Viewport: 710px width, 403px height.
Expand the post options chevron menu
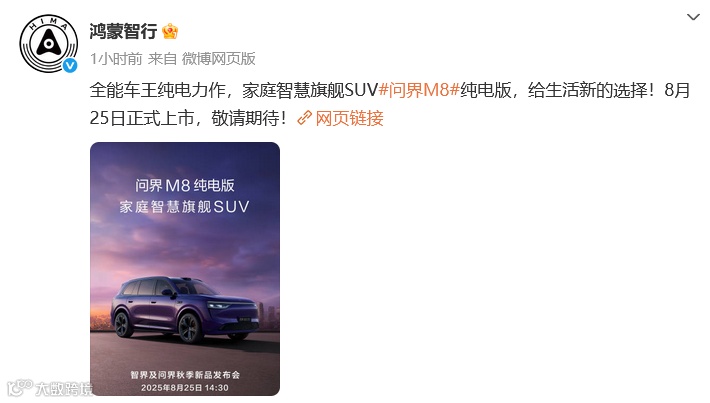[x=693, y=17]
